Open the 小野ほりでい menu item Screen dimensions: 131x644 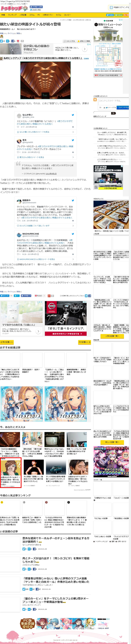[48, 15]
